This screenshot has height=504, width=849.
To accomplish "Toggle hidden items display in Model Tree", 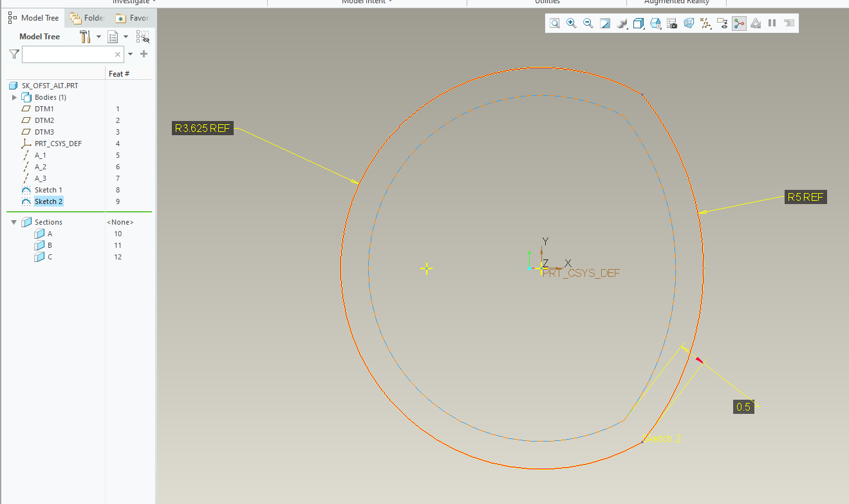I will pos(142,37).
